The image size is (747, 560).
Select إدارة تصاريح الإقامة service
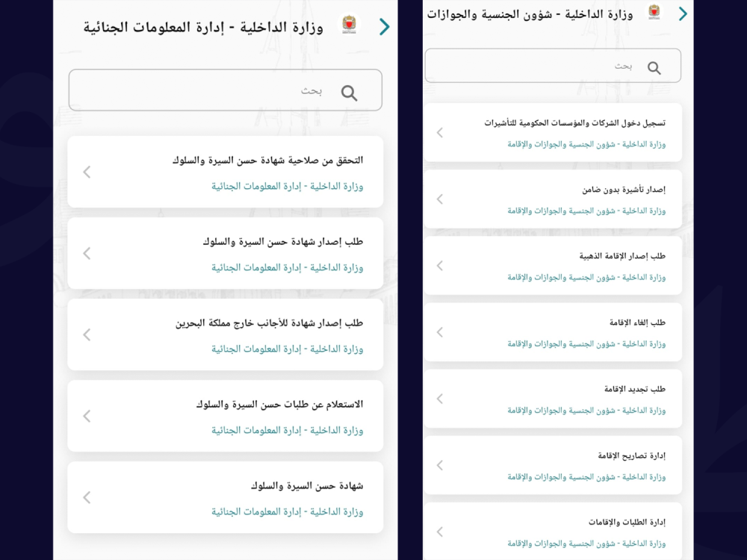[553, 465]
